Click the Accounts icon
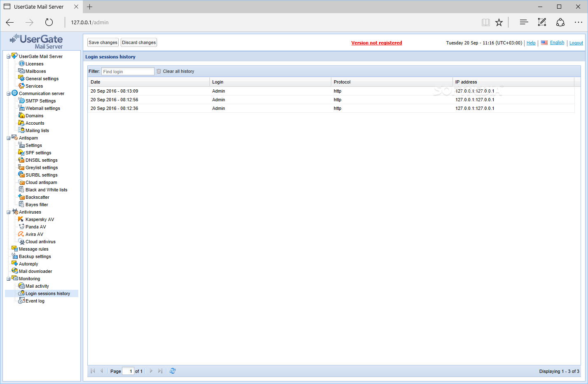 (x=21, y=123)
